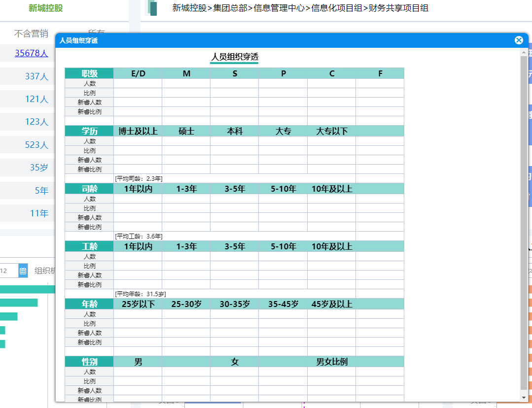Image resolution: width=532 pixels, height=408 pixels.
Task: Click the S rank column header
Action: tap(235, 73)
